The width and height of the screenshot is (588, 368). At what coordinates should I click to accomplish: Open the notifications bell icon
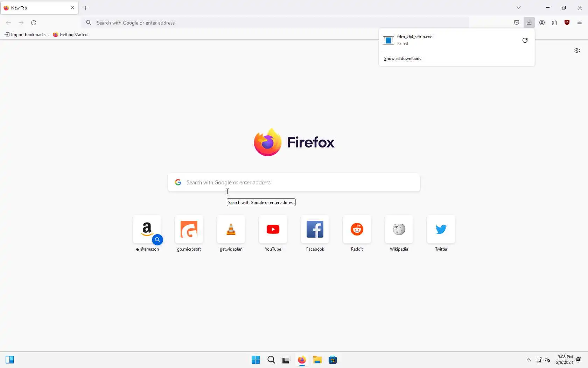tap(579, 360)
